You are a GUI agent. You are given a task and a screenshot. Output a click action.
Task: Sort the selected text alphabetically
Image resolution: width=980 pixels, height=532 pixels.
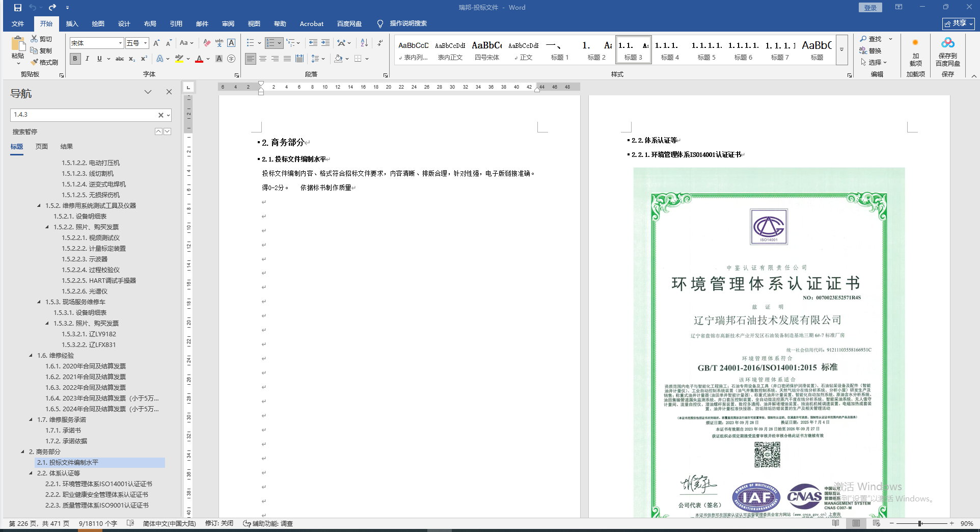(364, 43)
